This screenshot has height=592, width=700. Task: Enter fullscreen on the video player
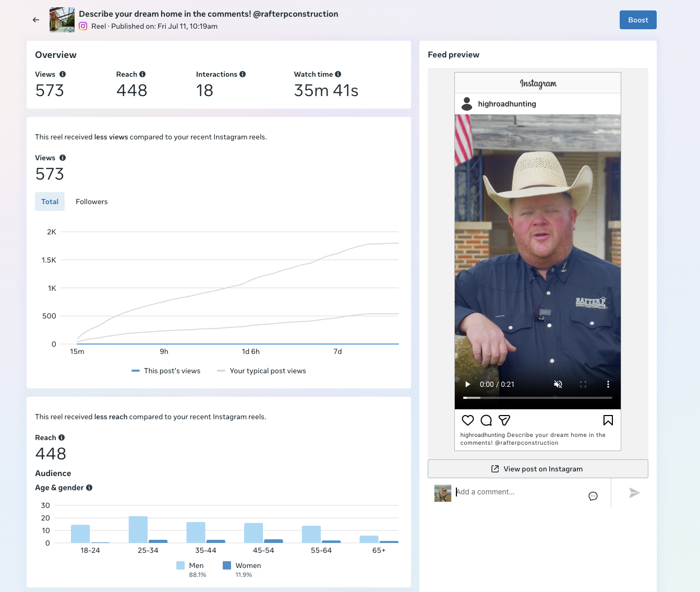click(x=583, y=384)
